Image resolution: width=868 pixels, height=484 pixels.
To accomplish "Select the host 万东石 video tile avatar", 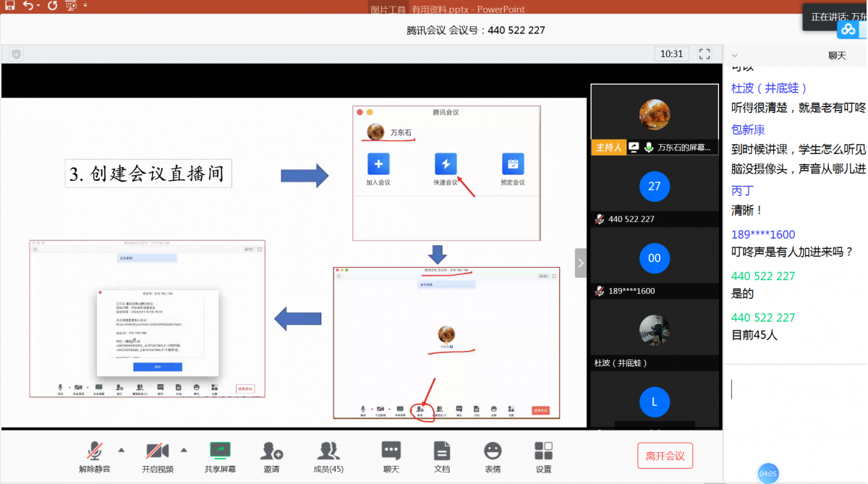I will (x=655, y=114).
